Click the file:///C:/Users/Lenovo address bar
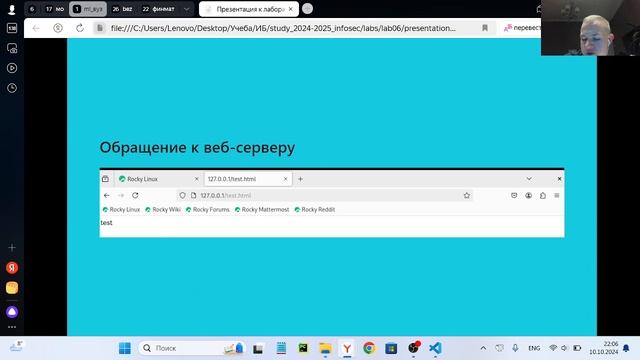This screenshot has height=360, width=640. (283, 28)
